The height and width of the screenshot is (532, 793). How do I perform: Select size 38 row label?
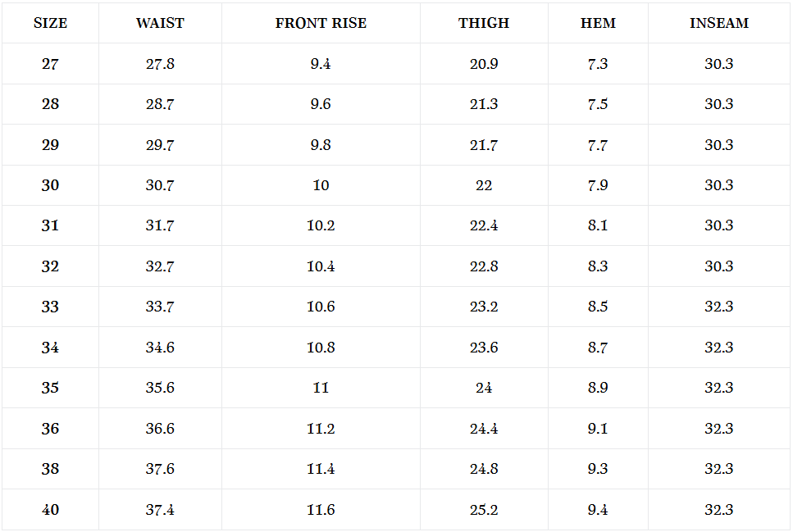[50, 469]
